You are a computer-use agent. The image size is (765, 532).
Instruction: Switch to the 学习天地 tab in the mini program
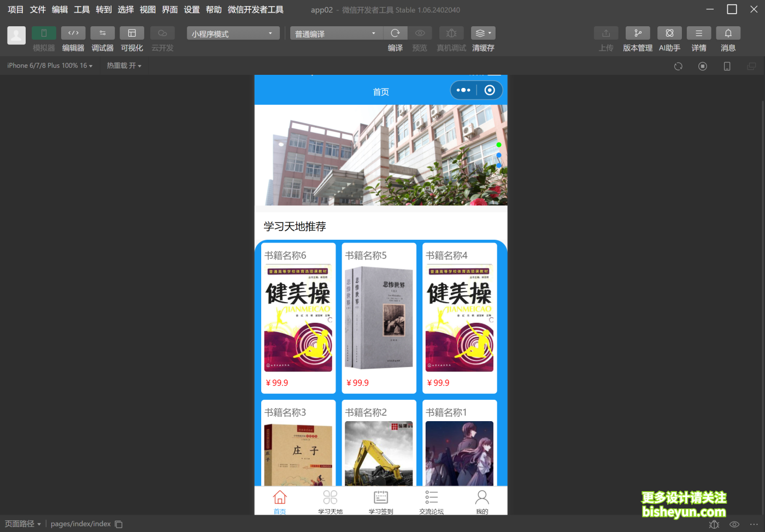click(330, 501)
